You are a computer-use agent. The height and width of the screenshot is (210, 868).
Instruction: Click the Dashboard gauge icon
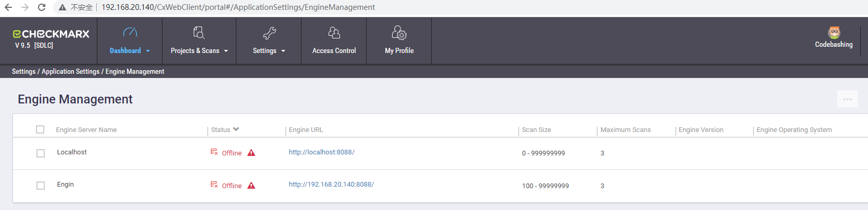(x=130, y=33)
